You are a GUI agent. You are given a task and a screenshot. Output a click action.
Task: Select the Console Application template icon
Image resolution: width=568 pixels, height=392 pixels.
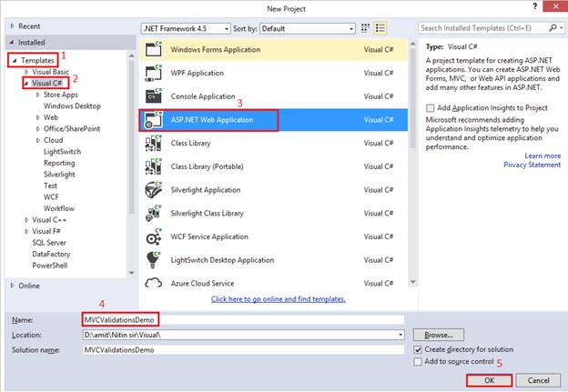click(154, 96)
